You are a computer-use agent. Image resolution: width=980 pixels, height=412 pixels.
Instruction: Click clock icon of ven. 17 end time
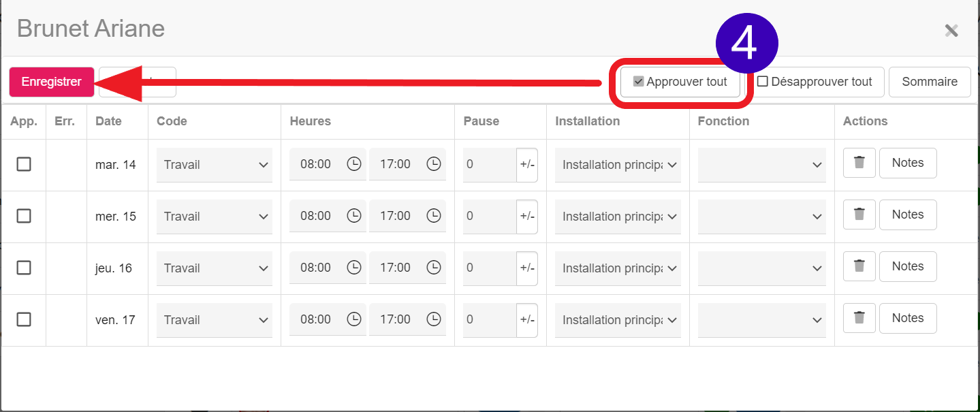click(434, 319)
